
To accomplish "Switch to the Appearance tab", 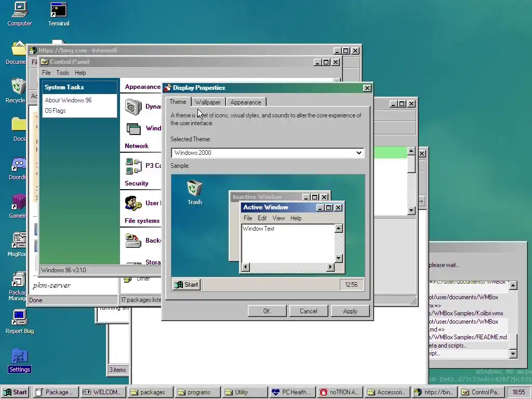I will click(246, 102).
